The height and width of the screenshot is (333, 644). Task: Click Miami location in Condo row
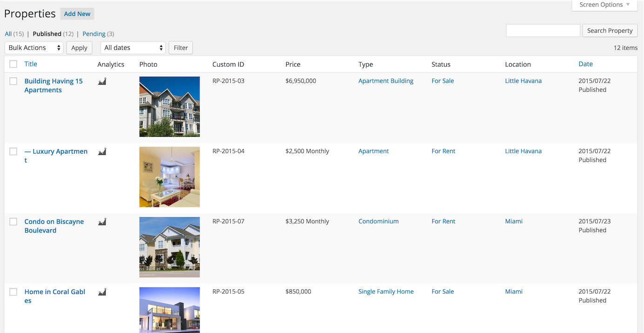[514, 221]
